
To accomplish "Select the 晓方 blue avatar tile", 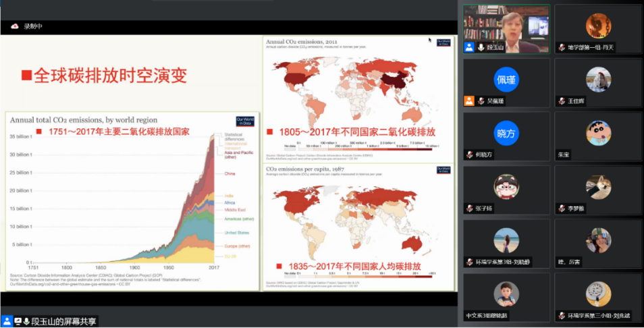I will click(x=506, y=133).
